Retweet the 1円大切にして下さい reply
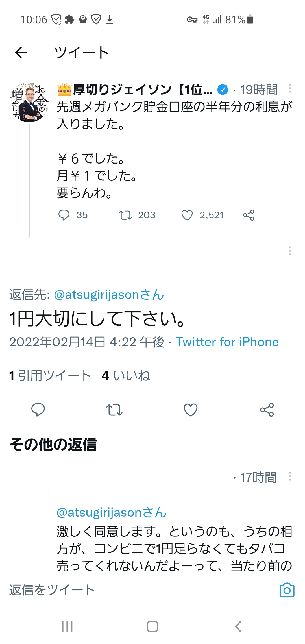 tap(114, 410)
